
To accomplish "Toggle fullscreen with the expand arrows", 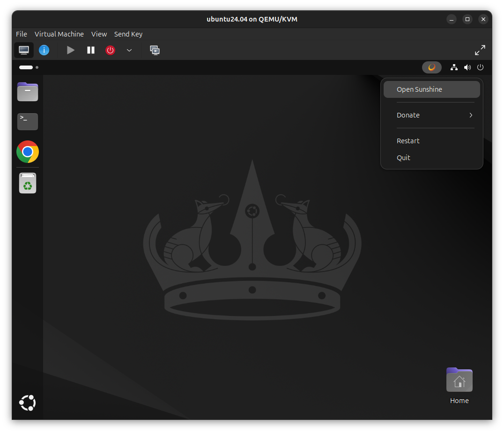I will tap(480, 49).
